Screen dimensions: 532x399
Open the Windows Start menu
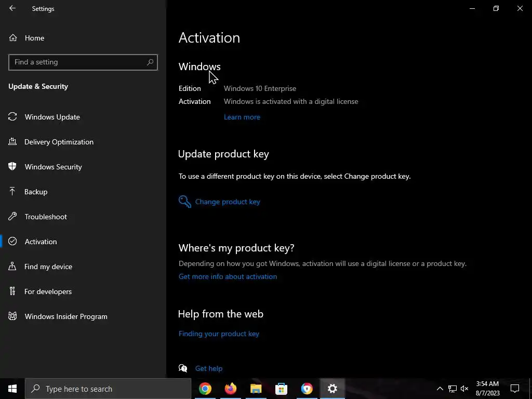click(12, 389)
